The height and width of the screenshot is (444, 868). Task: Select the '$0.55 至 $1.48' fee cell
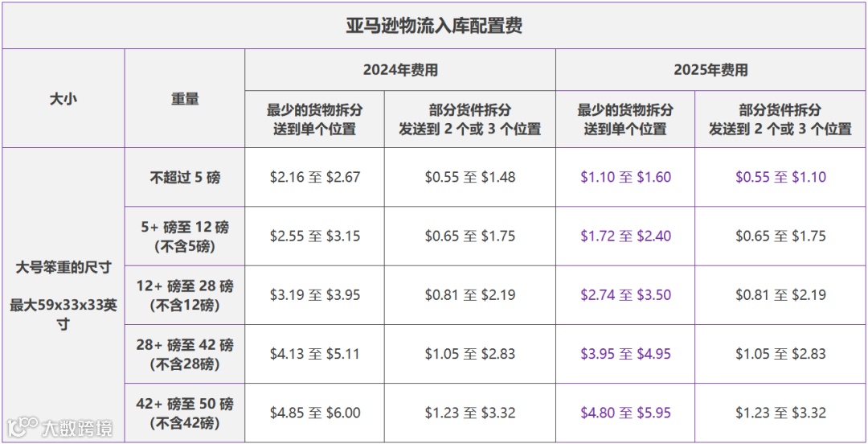click(x=470, y=178)
